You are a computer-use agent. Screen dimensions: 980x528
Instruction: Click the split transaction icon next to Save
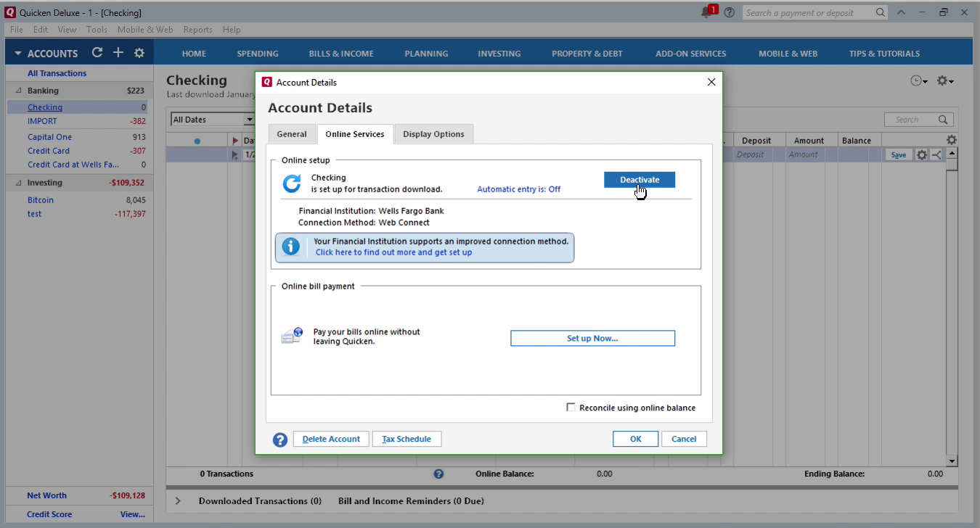click(x=936, y=154)
